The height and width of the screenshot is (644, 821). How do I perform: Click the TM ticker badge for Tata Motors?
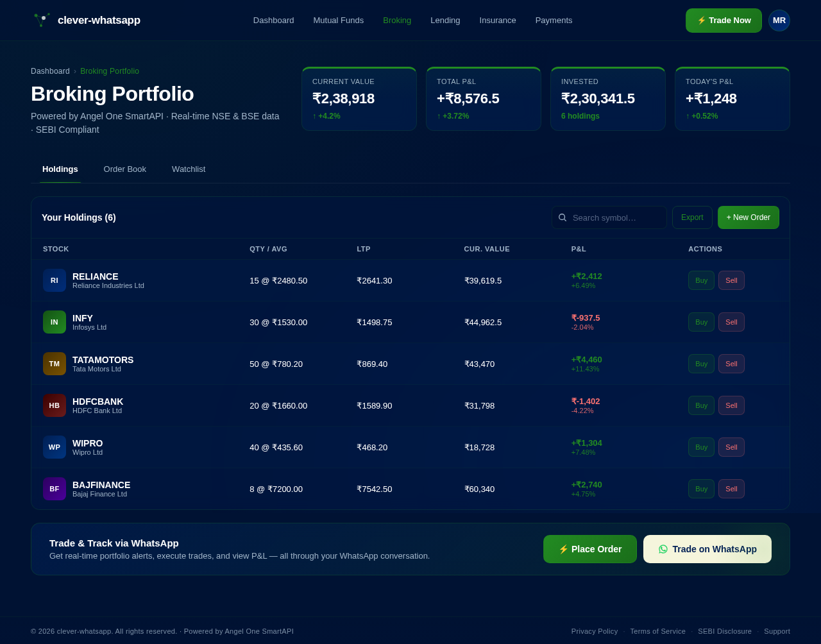55,364
